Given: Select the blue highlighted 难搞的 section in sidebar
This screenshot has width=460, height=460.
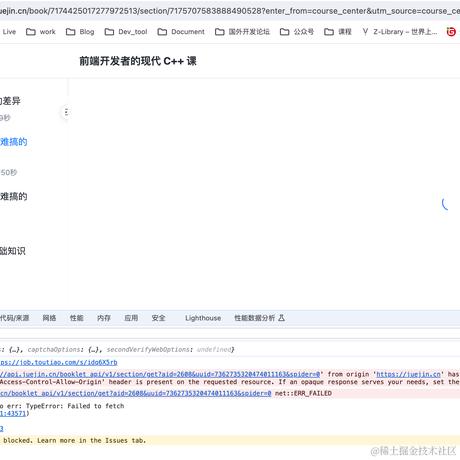Looking at the screenshot, I should pyautogui.click(x=13, y=142).
